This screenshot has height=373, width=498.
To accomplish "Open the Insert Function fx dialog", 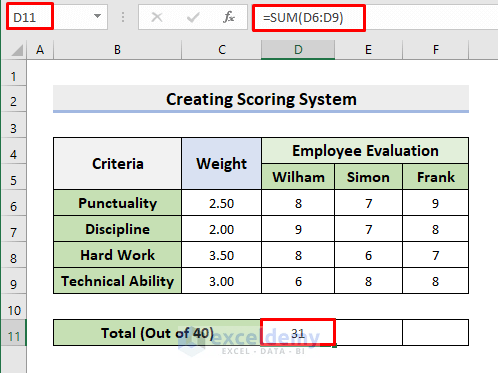I will click(x=229, y=17).
